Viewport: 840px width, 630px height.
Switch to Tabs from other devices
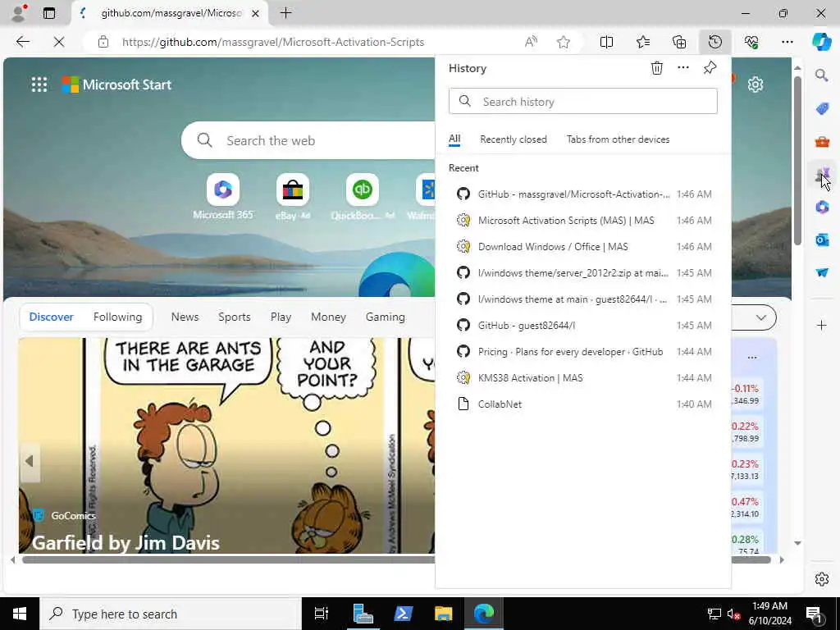[618, 139]
